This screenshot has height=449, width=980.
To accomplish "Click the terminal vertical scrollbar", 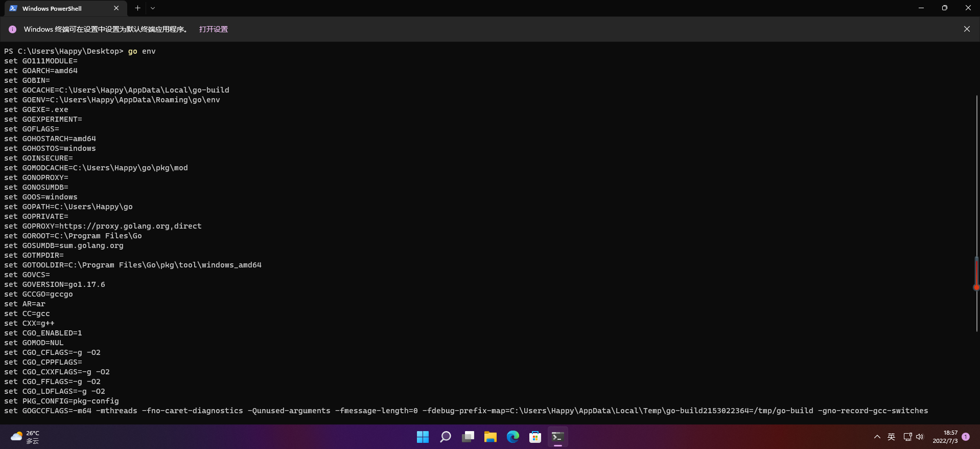I will point(976,215).
